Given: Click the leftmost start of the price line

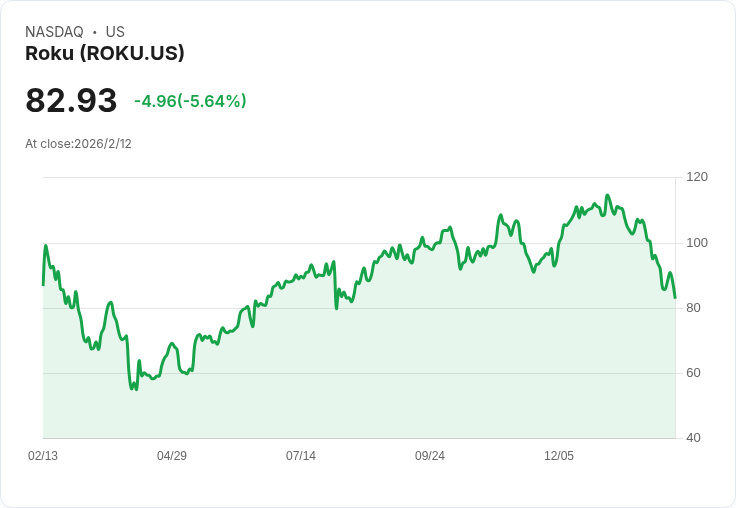Looking at the screenshot, I should coord(43,285).
